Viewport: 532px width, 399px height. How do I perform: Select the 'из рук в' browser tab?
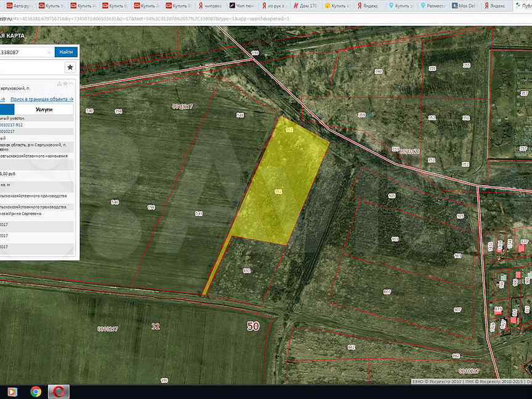click(x=274, y=5)
